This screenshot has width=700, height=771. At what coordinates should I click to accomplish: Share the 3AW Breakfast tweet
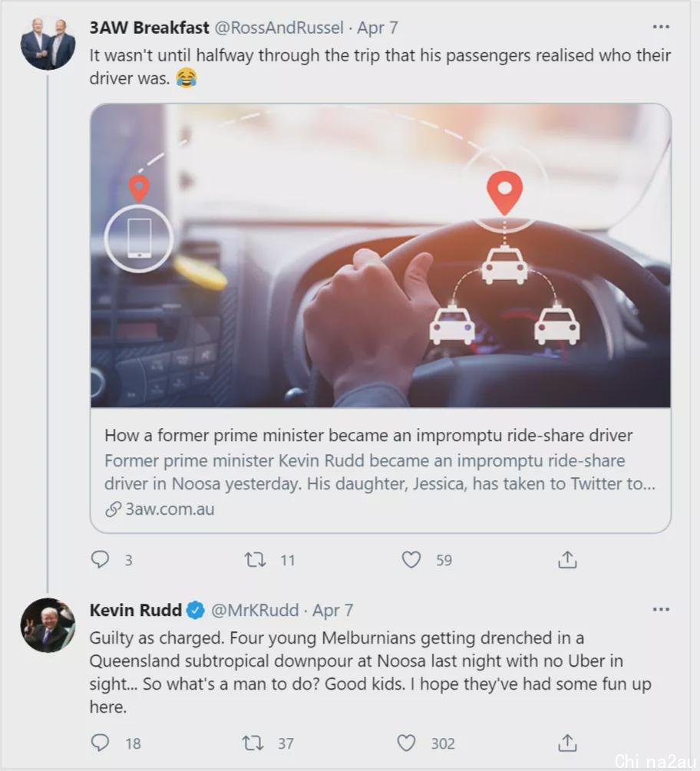567,559
